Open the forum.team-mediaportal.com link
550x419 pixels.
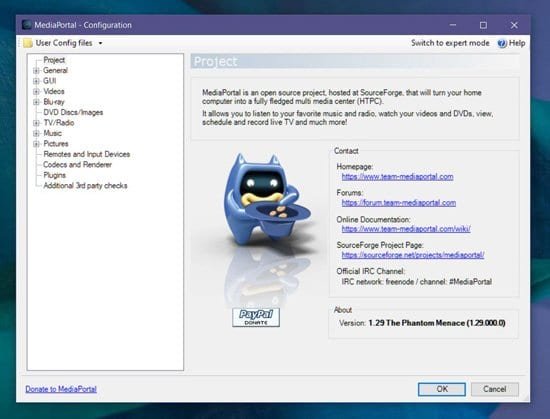[399, 203]
